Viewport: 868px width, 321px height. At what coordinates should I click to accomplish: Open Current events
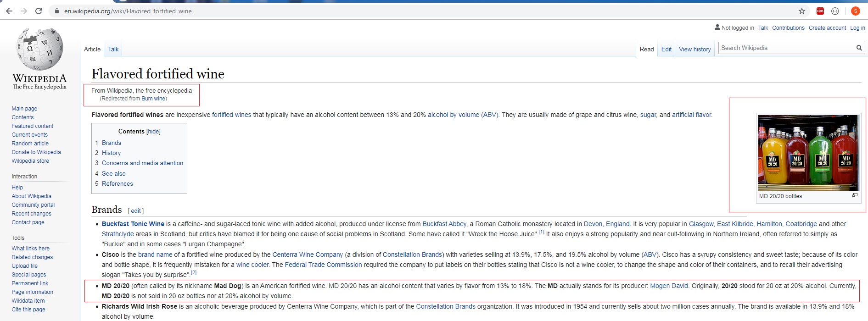coord(30,135)
